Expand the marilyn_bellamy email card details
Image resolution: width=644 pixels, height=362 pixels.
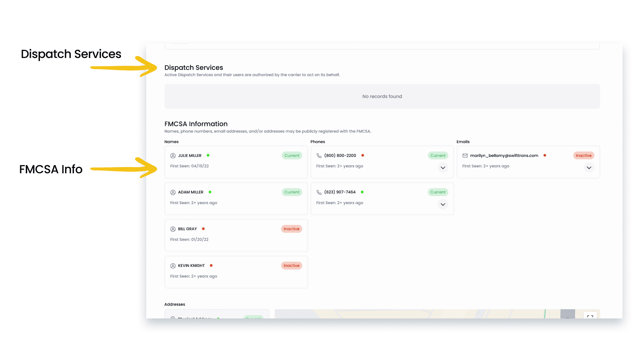point(589,168)
